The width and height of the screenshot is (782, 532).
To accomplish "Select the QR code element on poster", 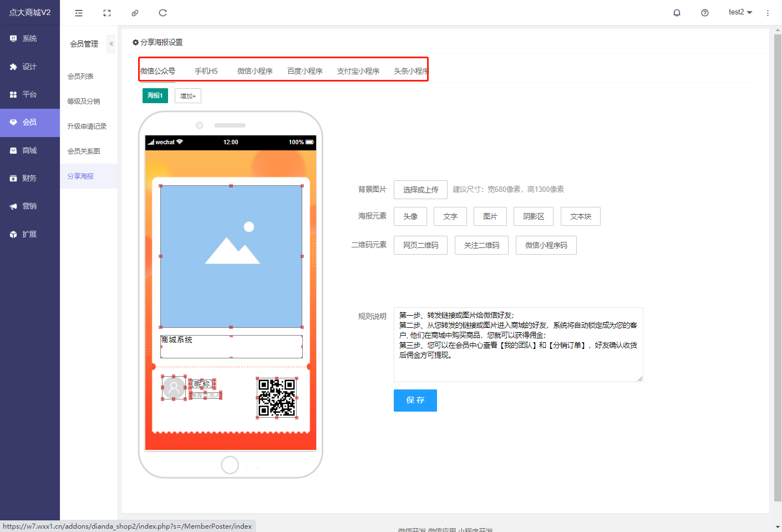I will 277,397.
